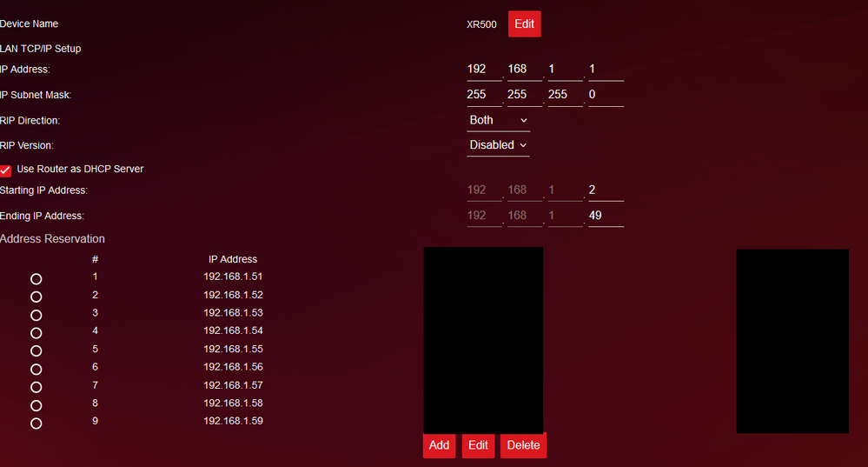Viewport: 868px width, 467px height.
Task: Select reservation radio for 192.168.1.57
Action: tap(36, 387)
